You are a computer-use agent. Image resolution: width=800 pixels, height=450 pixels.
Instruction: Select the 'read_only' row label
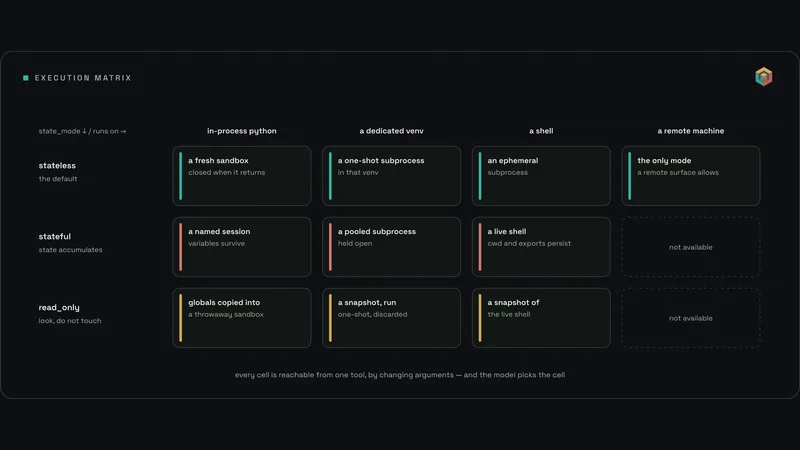tap(59, 308)
